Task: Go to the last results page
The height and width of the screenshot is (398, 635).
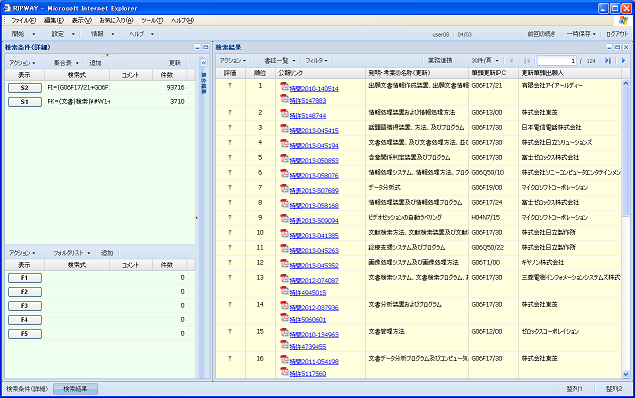Action: pos(608,61)
